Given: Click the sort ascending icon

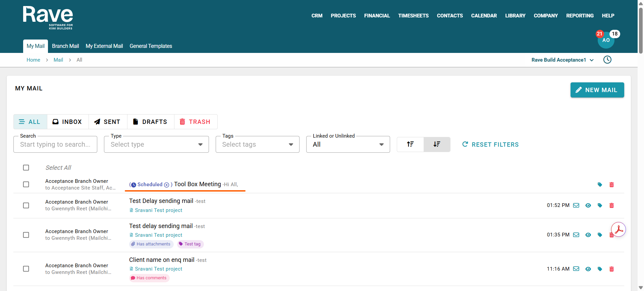Looking at the screenshot, I should click(410, 144).
